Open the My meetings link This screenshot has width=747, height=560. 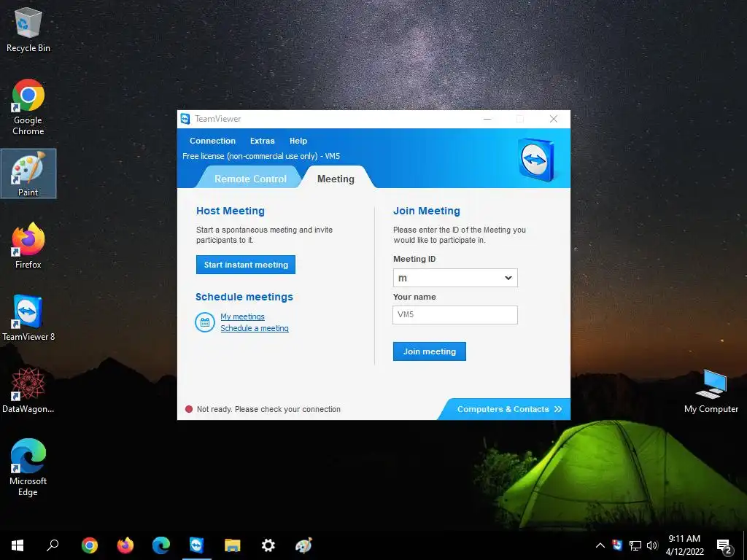[242, 316]
